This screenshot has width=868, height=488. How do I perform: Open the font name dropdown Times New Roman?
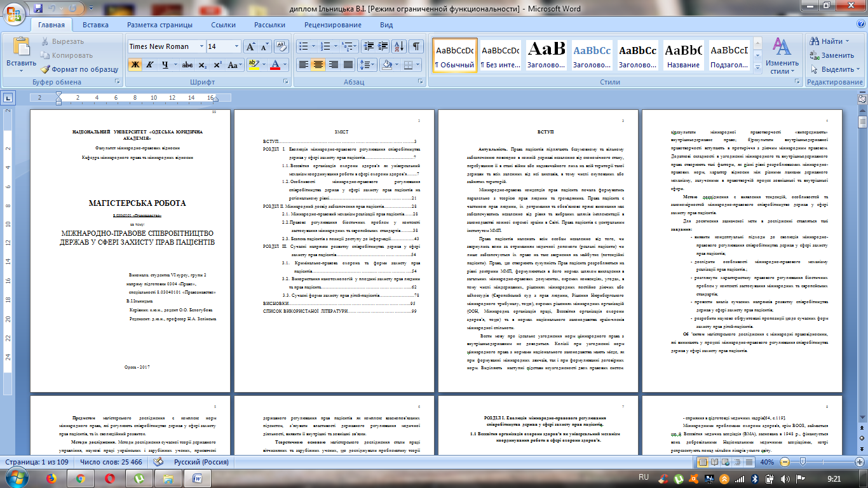pyautogui.click(x=166, y=46)
